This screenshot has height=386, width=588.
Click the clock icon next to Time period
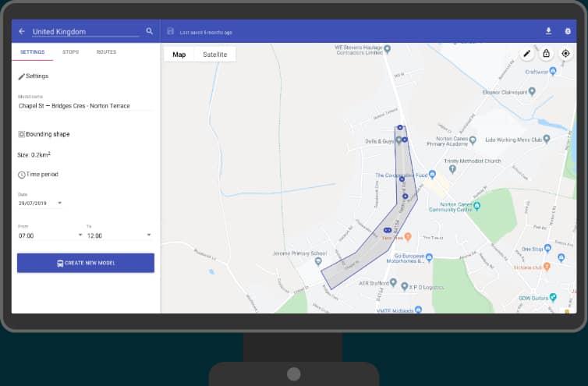pyautogui.click(x=21, y=175)
